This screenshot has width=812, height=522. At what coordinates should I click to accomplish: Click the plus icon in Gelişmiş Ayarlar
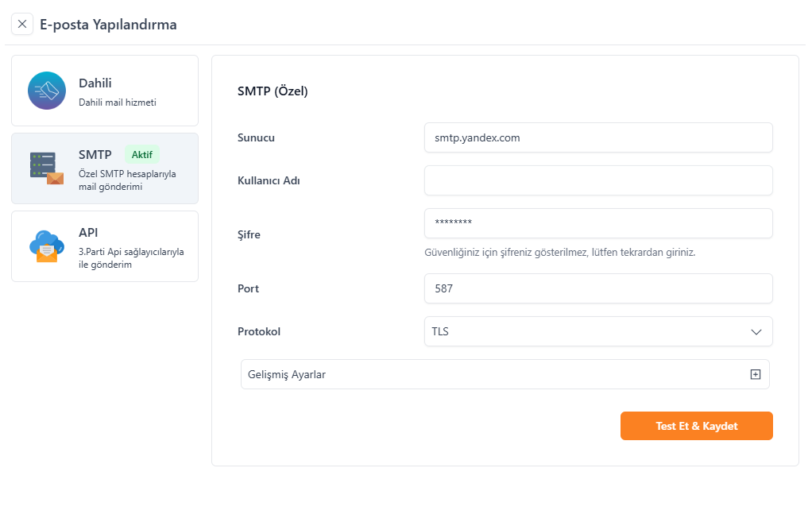click(755, 374)
